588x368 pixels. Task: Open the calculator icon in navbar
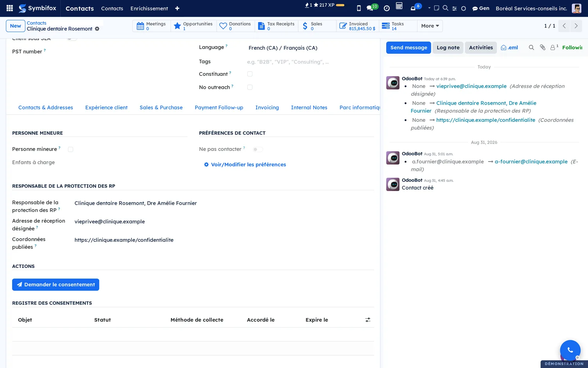[399, 6]
